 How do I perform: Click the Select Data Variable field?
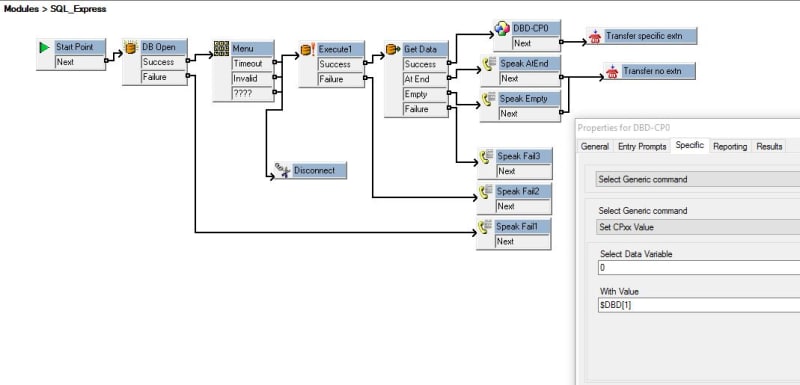pos(699,268)
